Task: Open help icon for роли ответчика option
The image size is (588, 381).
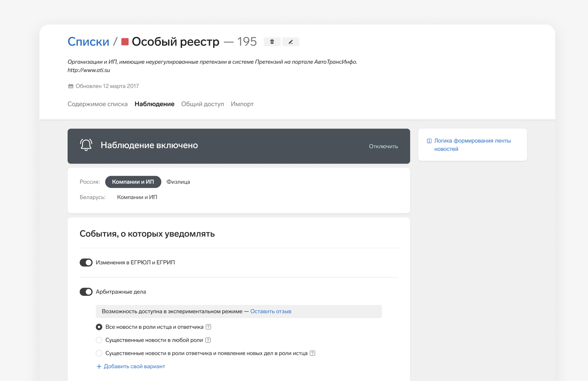Action: 313,353
